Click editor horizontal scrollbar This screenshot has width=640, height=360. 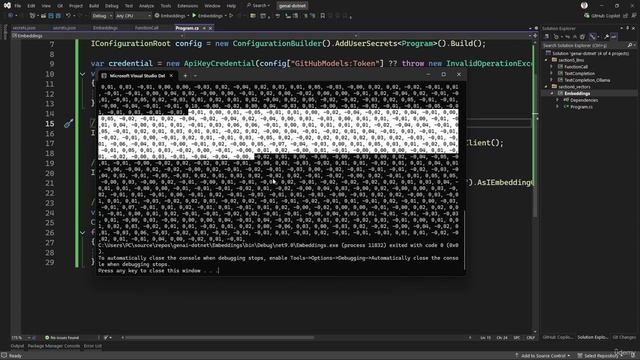[x=220, y=338]
